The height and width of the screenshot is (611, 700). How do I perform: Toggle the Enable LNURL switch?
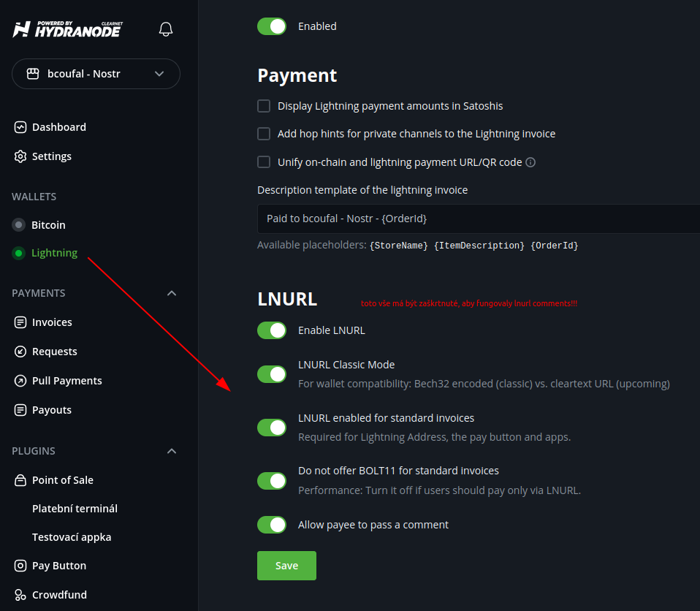[x=272, y=330]
